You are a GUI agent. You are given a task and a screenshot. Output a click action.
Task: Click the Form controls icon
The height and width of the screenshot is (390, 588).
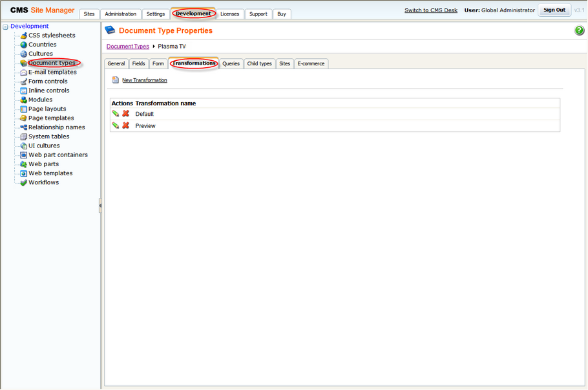coord(24,81)
